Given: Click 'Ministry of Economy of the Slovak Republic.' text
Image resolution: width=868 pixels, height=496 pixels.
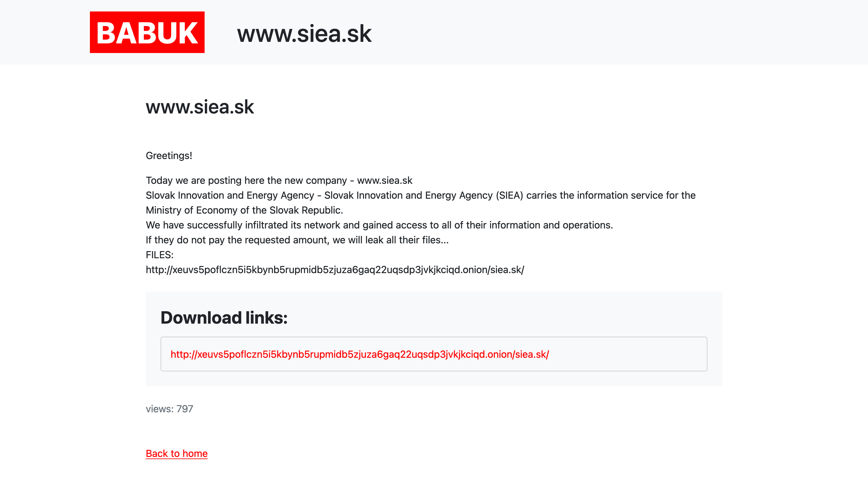Looking at the screenshot, I should pyautogui.click(x=244, y=210).
